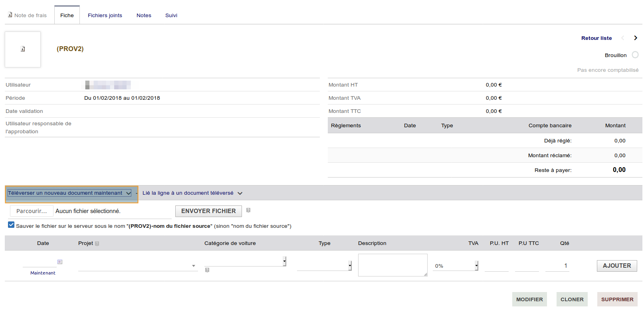Click Retour liste link
644x312 pixels.
tap(596, 38)
